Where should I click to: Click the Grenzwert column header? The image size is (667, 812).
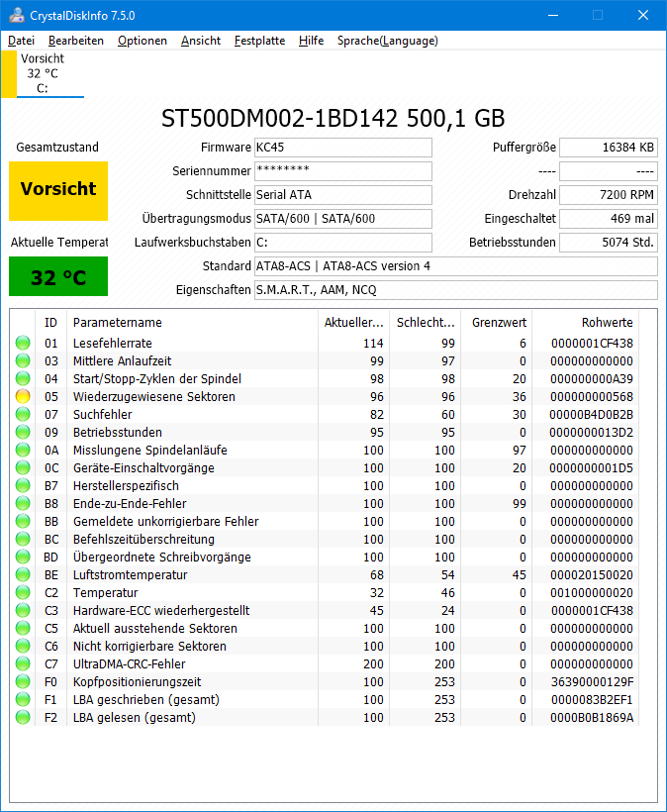pos(496,322)
